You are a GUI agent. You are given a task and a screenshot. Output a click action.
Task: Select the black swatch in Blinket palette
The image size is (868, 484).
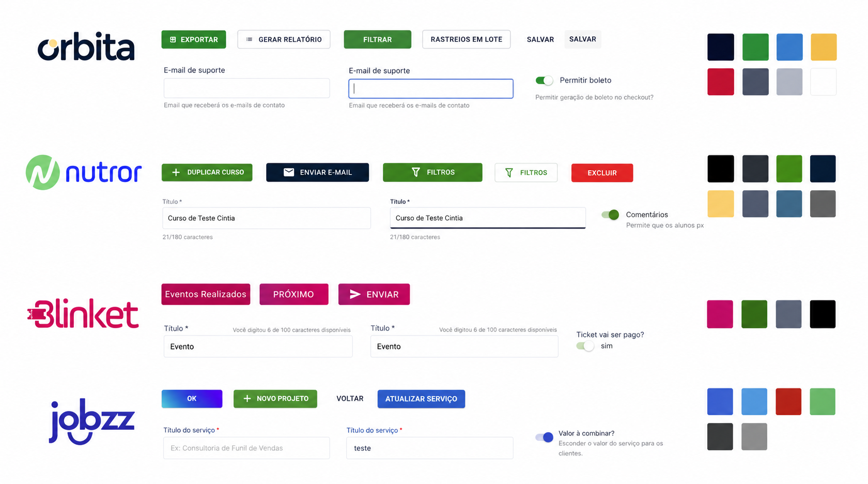823,314
